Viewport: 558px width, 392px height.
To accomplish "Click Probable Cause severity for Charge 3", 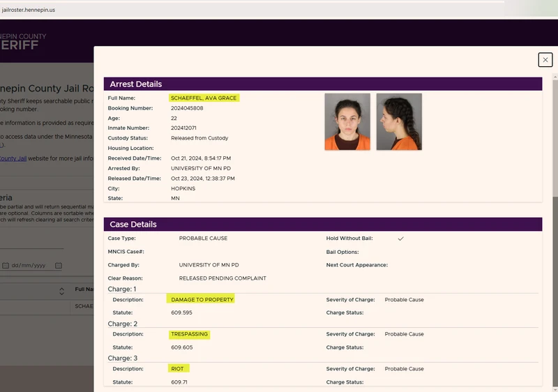I will click(x=404, y=369).
